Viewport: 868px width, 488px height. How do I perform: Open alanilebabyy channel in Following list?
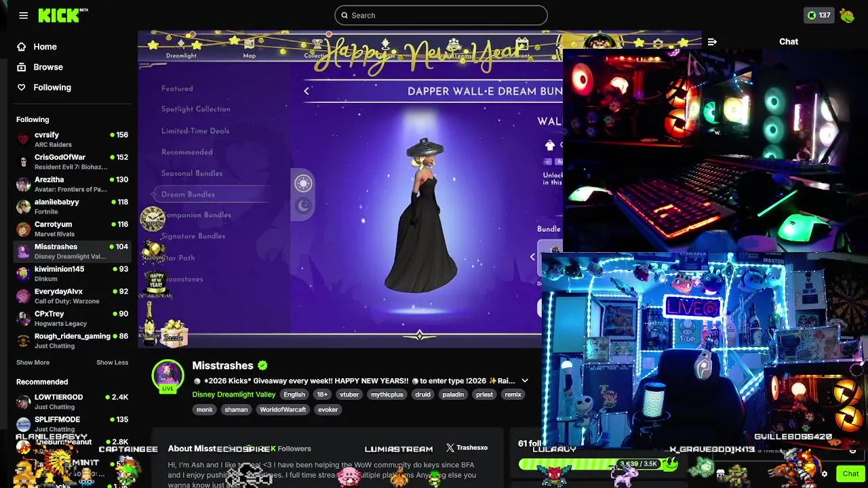coord(72,206)
